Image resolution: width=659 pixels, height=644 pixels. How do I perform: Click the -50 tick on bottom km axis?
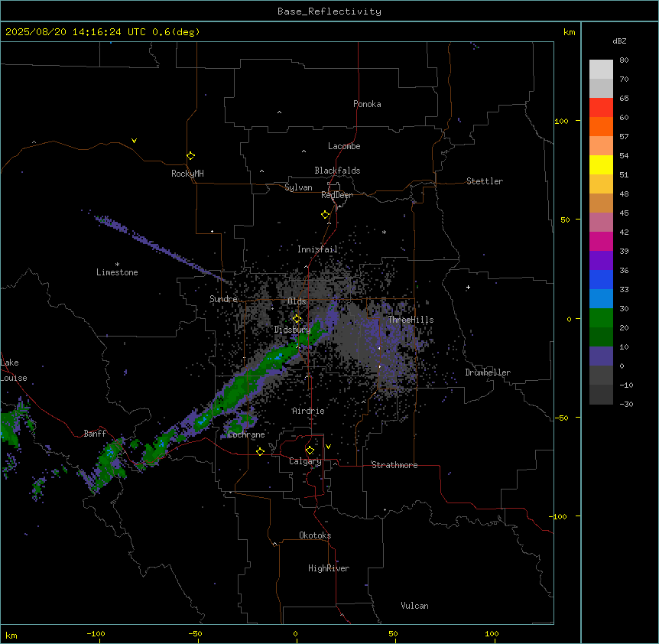point(195,633)
